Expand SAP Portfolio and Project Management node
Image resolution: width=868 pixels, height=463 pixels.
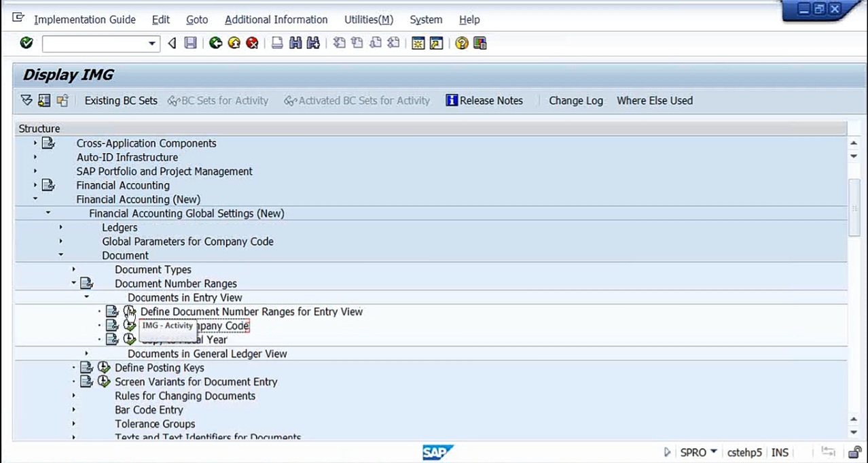[x=35, y=171]
